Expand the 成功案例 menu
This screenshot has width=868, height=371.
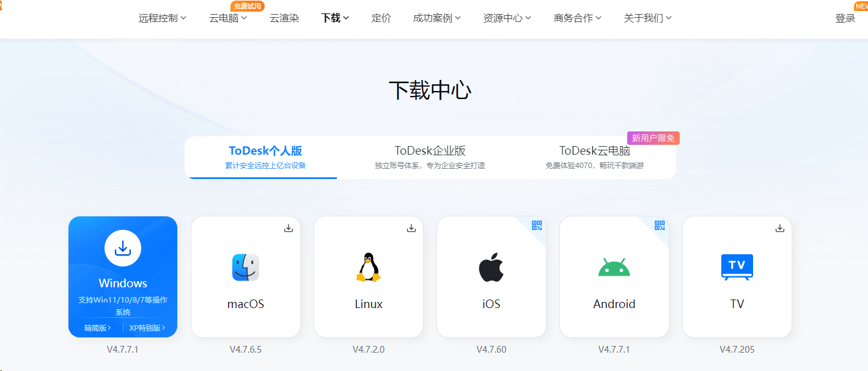tap(437, 18)
